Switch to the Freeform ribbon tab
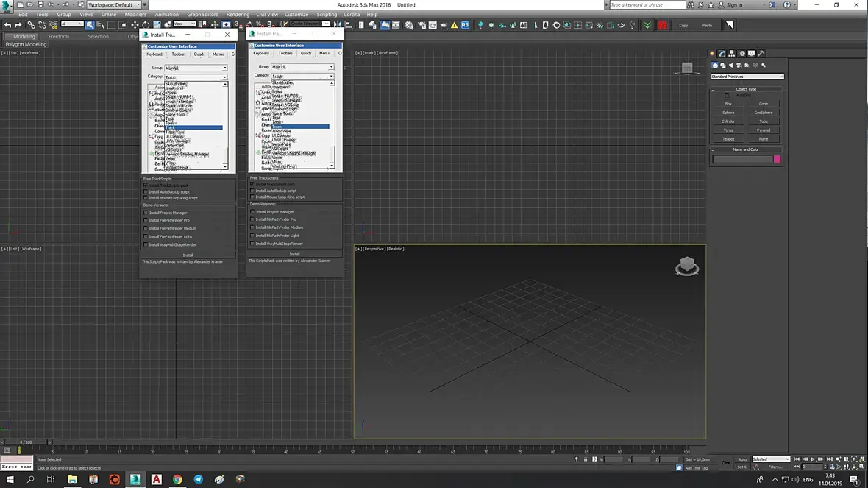Image resolution: width=868 pixels, height=488 pixels. (x=59, y=36)
